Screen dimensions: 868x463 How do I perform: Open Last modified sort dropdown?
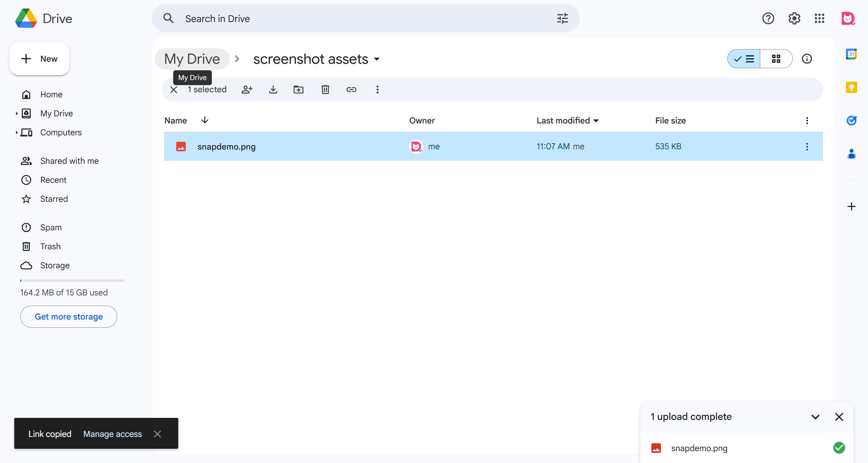click(x=596, y=121)
